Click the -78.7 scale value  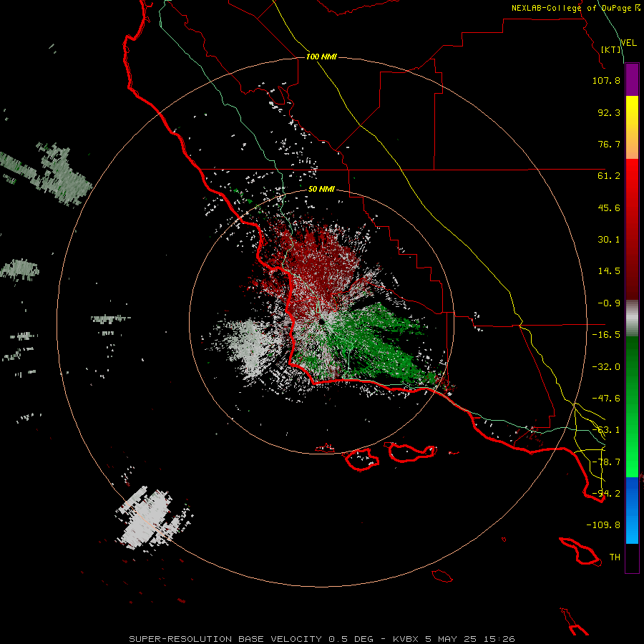(606, 462)
